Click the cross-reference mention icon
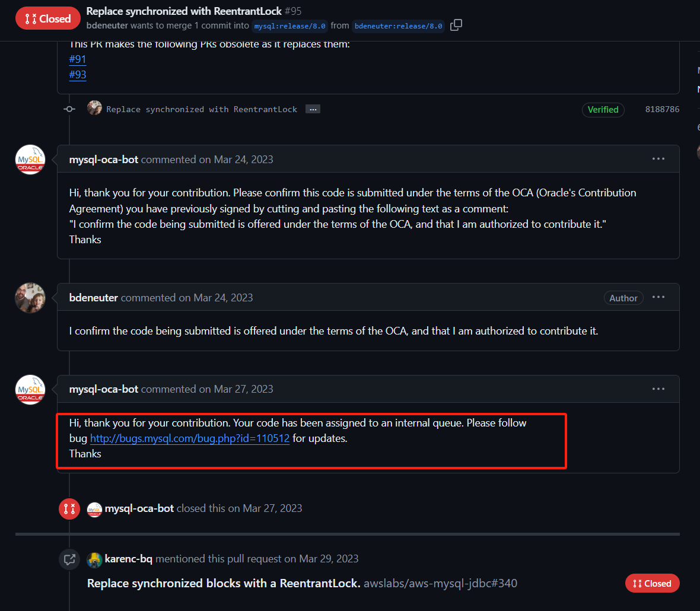This screenshot has height=611, width=700. click(69, 559)
